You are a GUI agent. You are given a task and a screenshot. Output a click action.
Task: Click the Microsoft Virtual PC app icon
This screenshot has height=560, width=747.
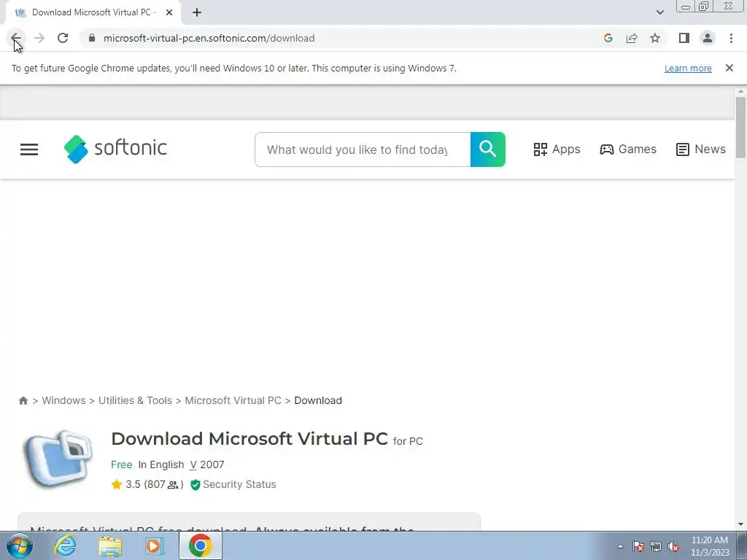click(58, 459)
